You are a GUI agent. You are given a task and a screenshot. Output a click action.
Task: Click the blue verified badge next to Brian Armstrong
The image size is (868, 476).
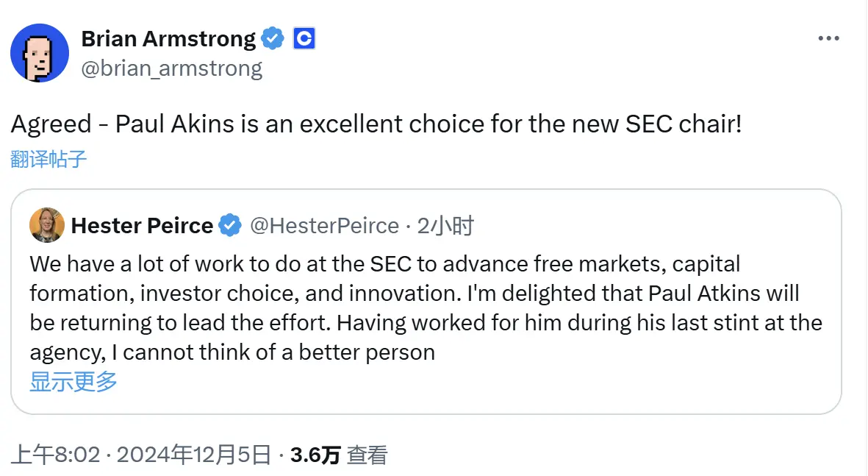(x=273, y=38)
